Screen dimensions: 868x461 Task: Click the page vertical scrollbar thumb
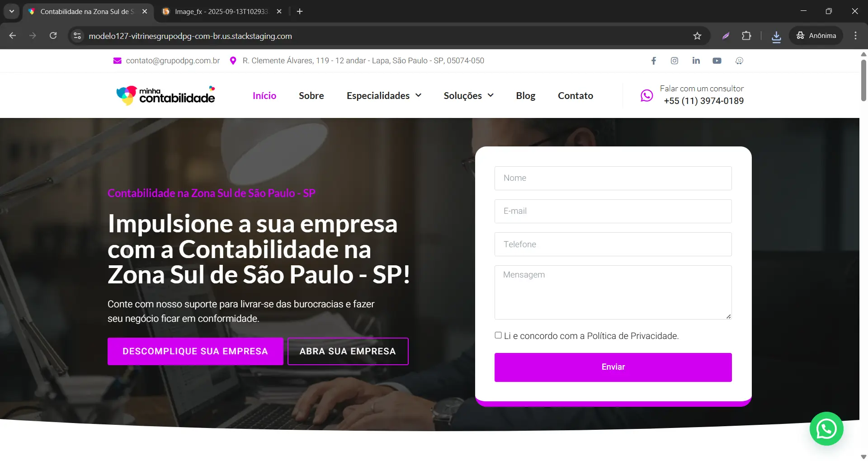pos(863,80)
